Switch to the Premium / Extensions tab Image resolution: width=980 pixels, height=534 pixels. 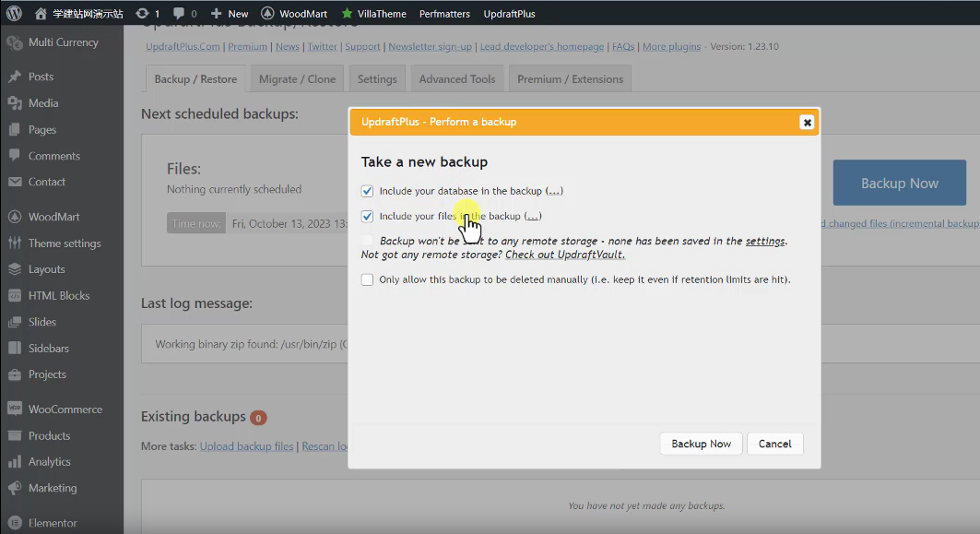tap(570, 78)
